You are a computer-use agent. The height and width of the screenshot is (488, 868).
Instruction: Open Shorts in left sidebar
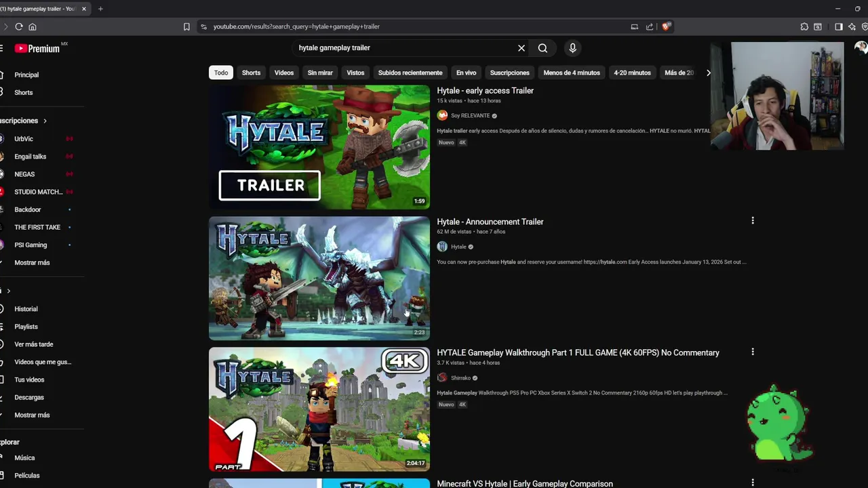pos(24,92)
